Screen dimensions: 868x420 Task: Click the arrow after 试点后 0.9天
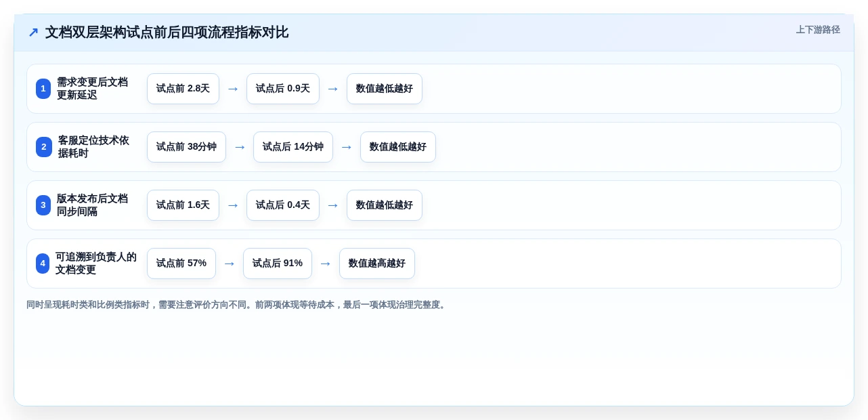[333, 89]
